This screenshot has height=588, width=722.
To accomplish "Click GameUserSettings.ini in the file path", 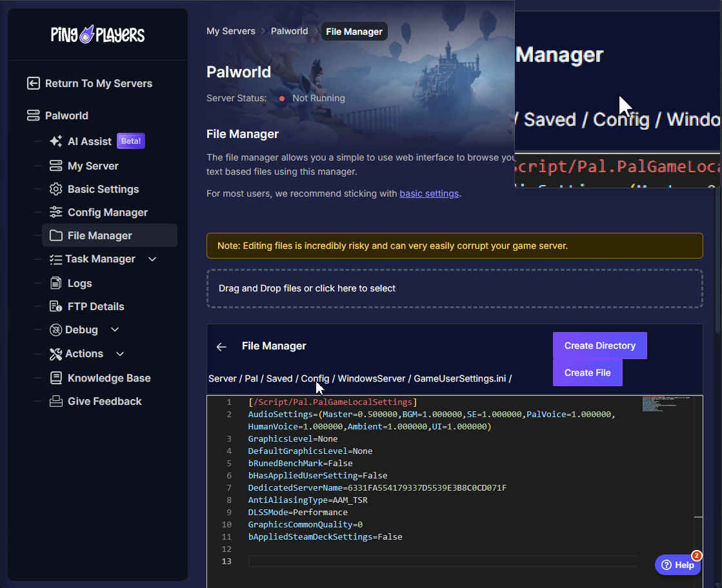I will tap(459, 378).
